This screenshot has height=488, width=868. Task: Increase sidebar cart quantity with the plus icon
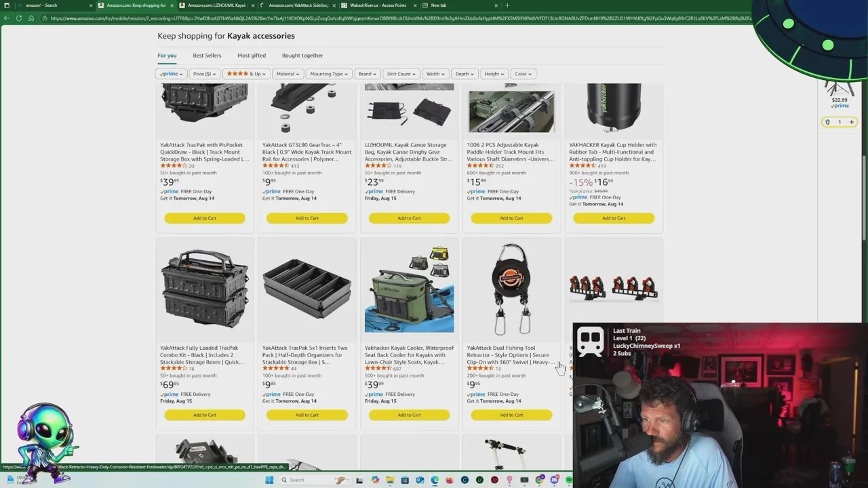point(852,122)
